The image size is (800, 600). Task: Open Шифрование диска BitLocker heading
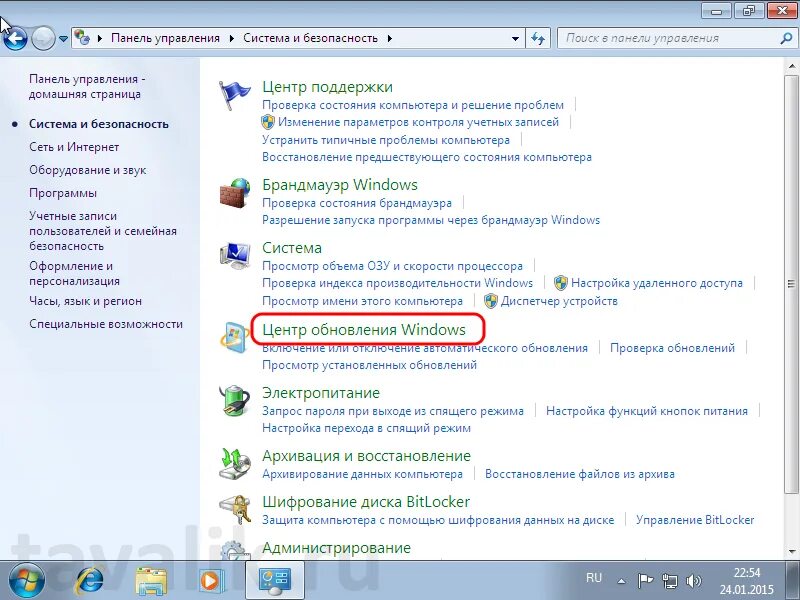pos(366,502)
